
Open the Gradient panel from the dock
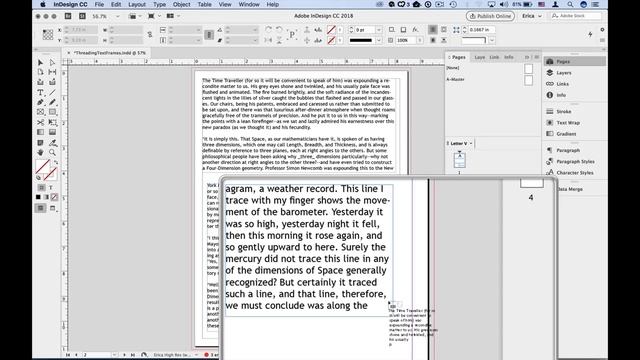(566, 134)
